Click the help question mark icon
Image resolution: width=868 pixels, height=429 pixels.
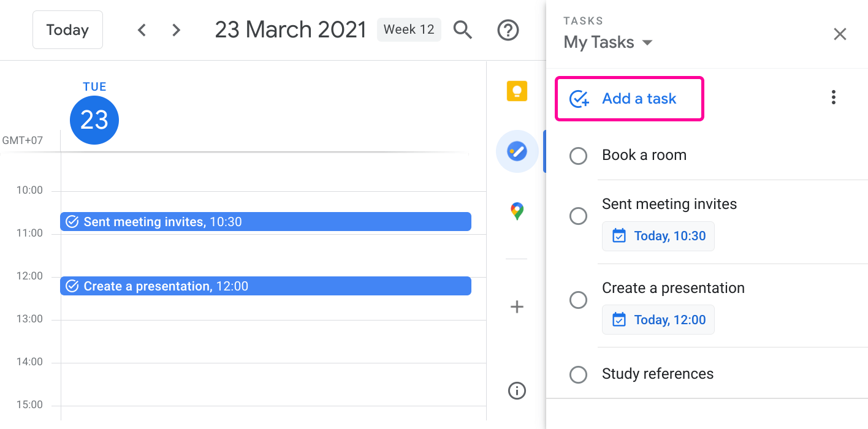tap(508, 29)
